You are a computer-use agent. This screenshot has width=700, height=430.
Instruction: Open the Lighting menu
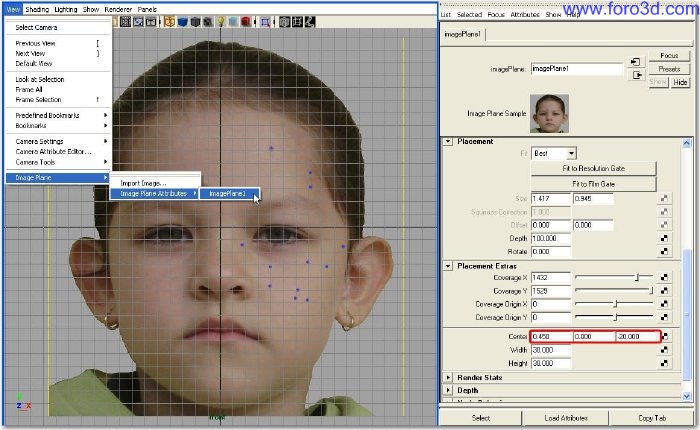pos(66,9)
